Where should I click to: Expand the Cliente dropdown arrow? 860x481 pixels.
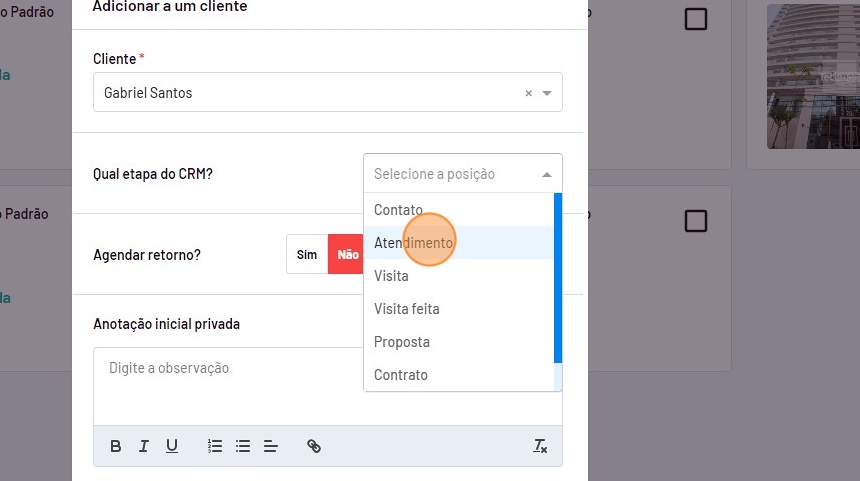[547, 93]
